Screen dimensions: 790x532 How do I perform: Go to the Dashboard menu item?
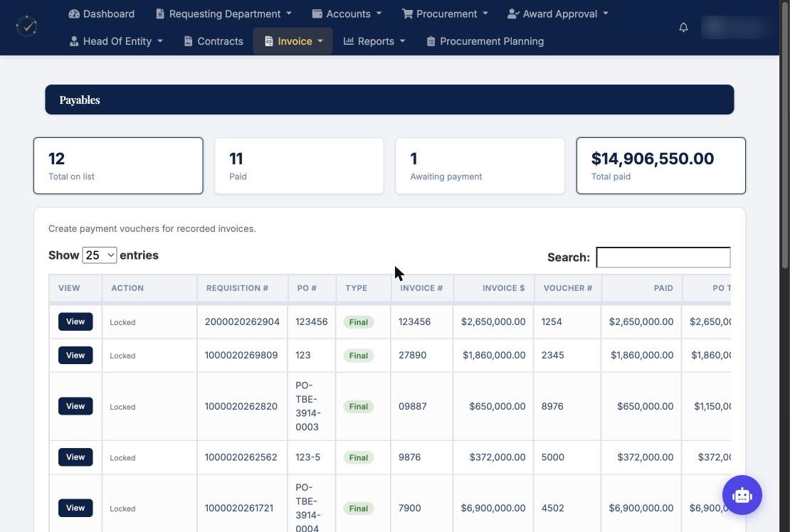[x=102, y=14]
